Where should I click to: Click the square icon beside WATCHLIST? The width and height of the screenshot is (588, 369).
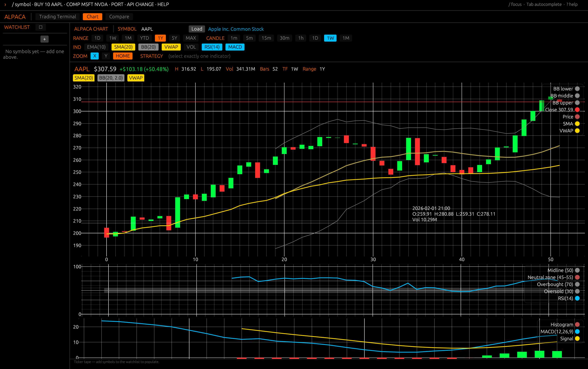pos(40,27)
